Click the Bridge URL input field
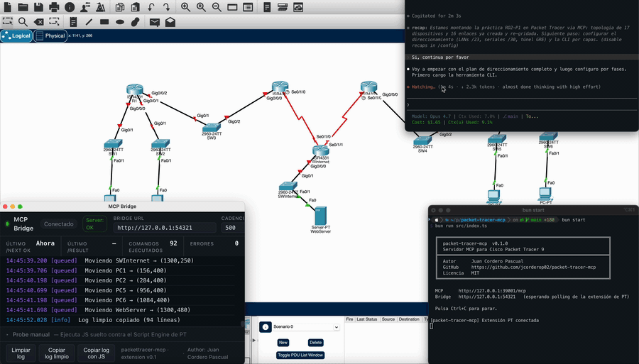This screenshot has width=639, height=364. 165,228
